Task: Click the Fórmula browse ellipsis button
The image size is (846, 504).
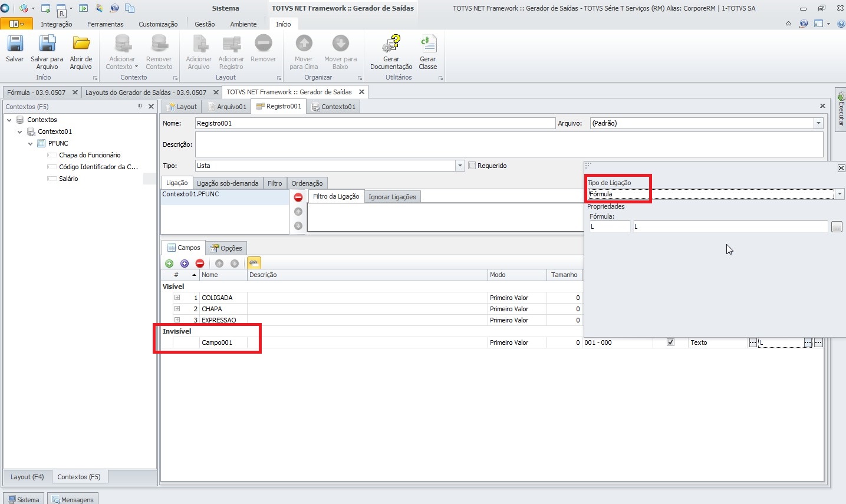Action: click(837, 227)
